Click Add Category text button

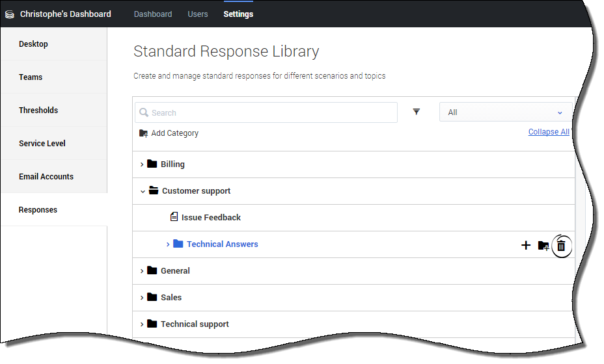point(174,133)
